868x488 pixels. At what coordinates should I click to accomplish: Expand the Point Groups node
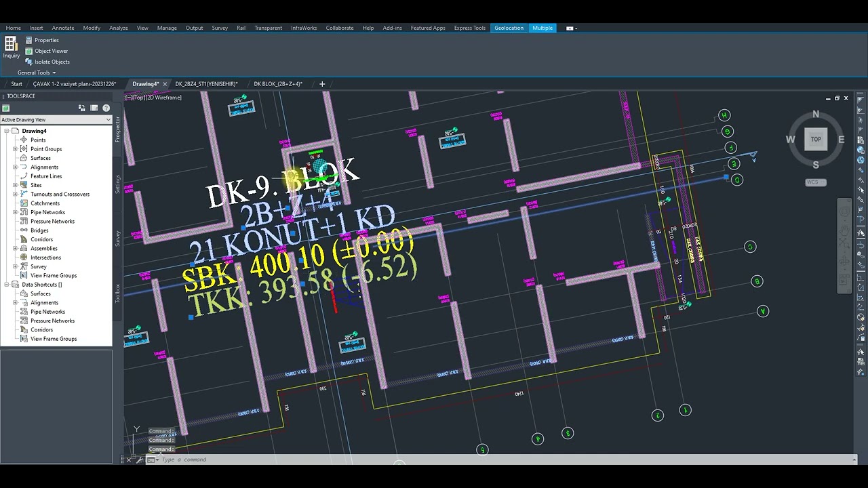coord(15,149)
